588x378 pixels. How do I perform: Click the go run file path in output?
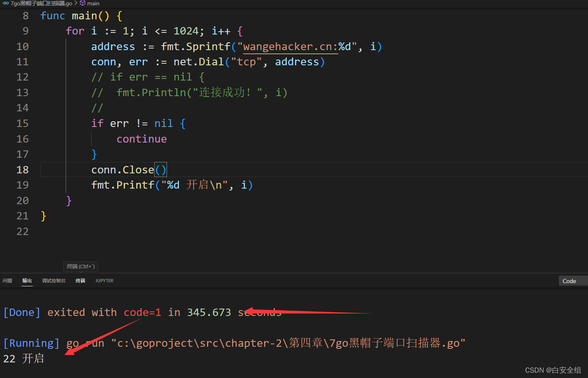(x=288, y=343)
